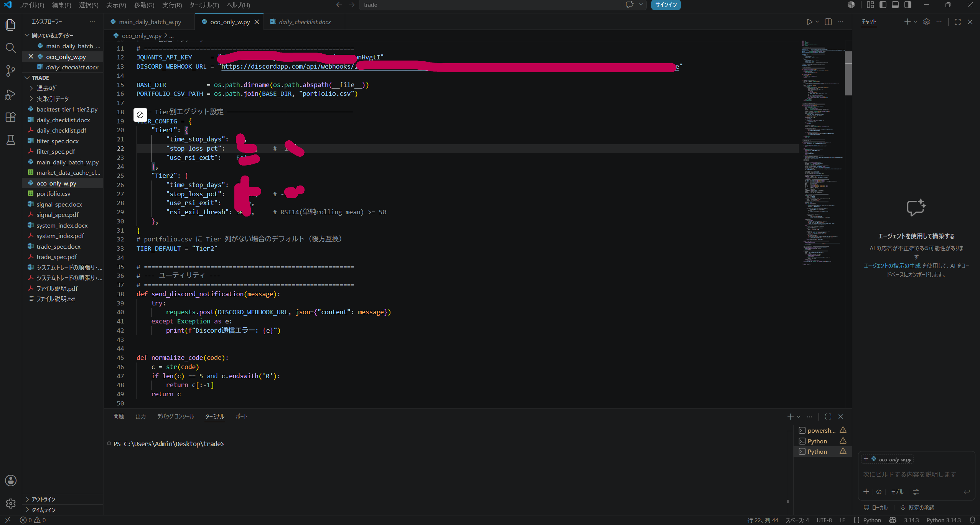Open the エージェントの指示の生成 link
Viewport: 980px width, 525px height.
coord(892,266)
